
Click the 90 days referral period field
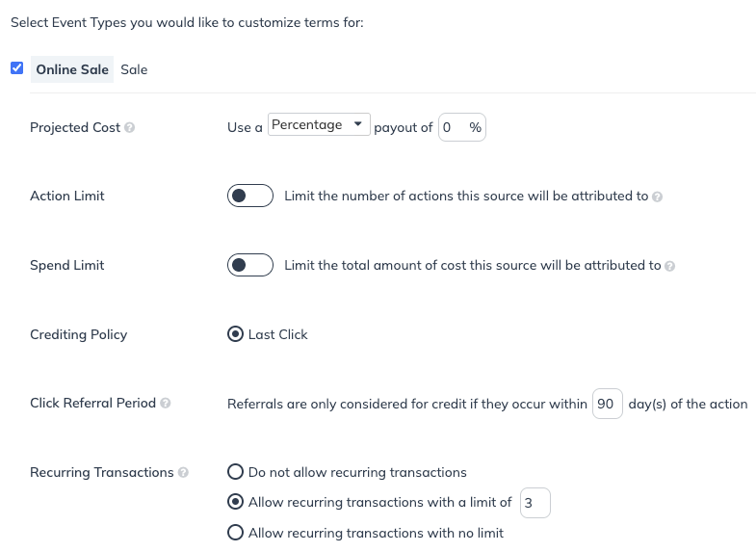(607, 404)
